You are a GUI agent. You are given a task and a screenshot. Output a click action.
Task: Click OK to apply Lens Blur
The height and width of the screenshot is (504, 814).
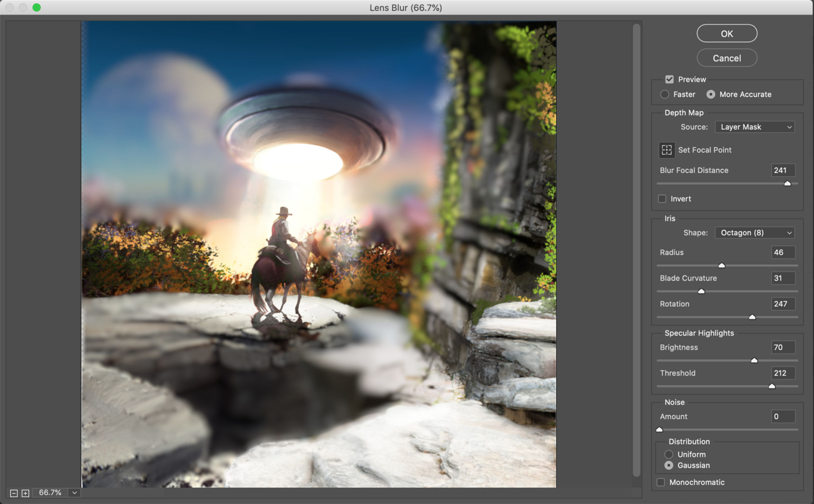[x=727, y=33]
